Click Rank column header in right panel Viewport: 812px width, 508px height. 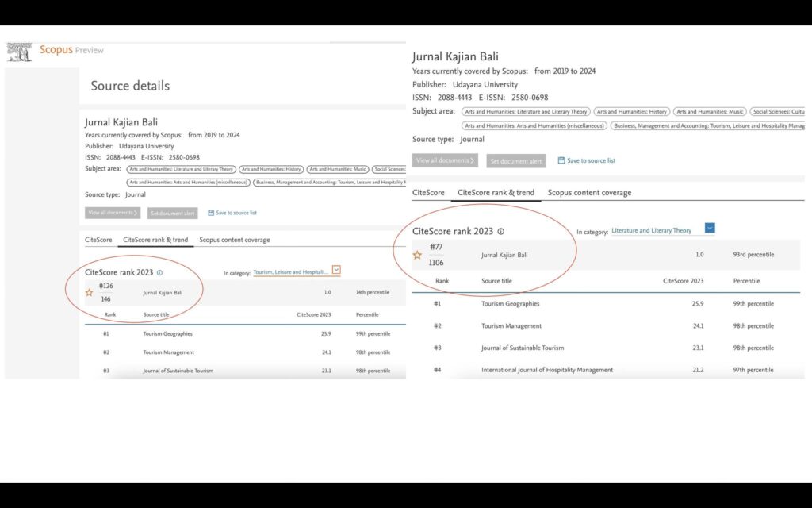pyautogui.click(x=442, y=281)
